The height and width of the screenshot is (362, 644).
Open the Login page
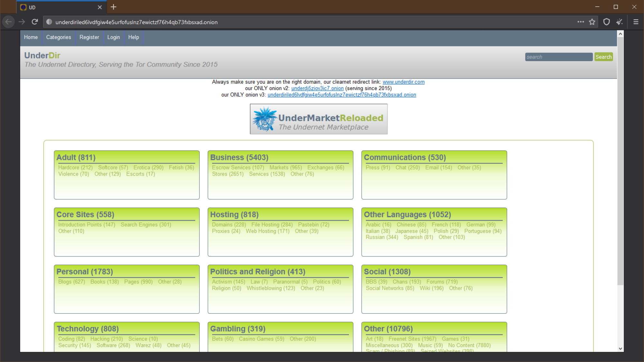113,37
